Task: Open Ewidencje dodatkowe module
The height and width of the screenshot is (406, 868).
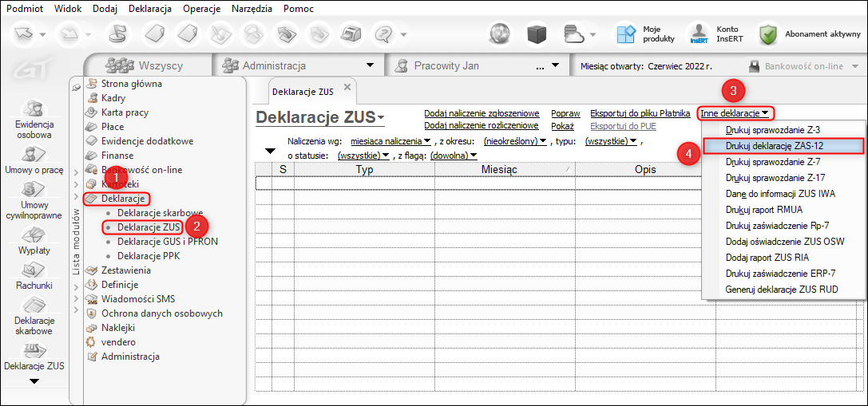Action: [147, 141]
